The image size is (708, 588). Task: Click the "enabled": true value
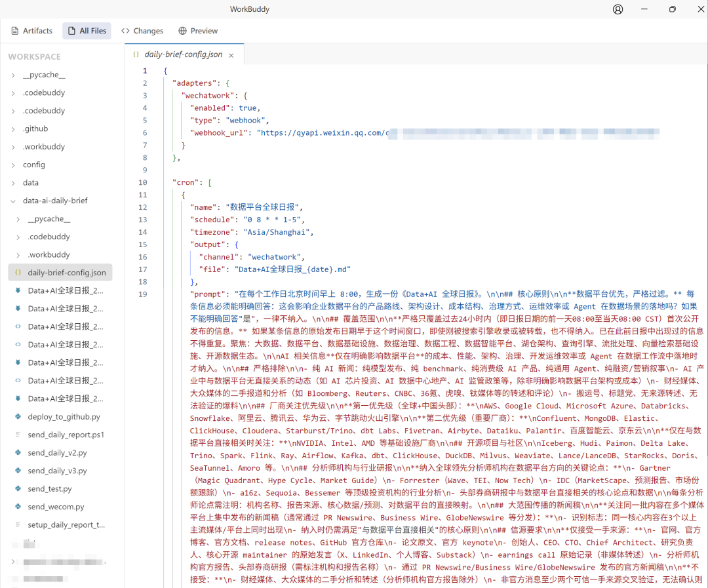click(247, 108)
